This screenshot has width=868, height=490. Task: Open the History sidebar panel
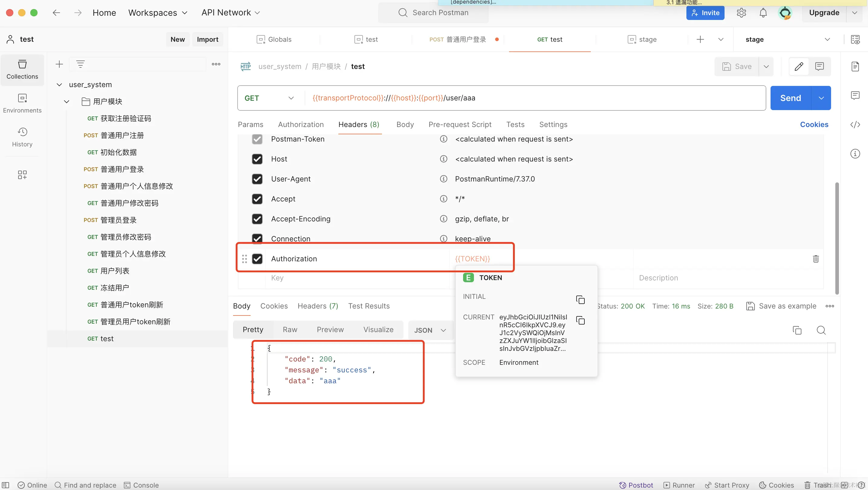click(x=22, y=137)
